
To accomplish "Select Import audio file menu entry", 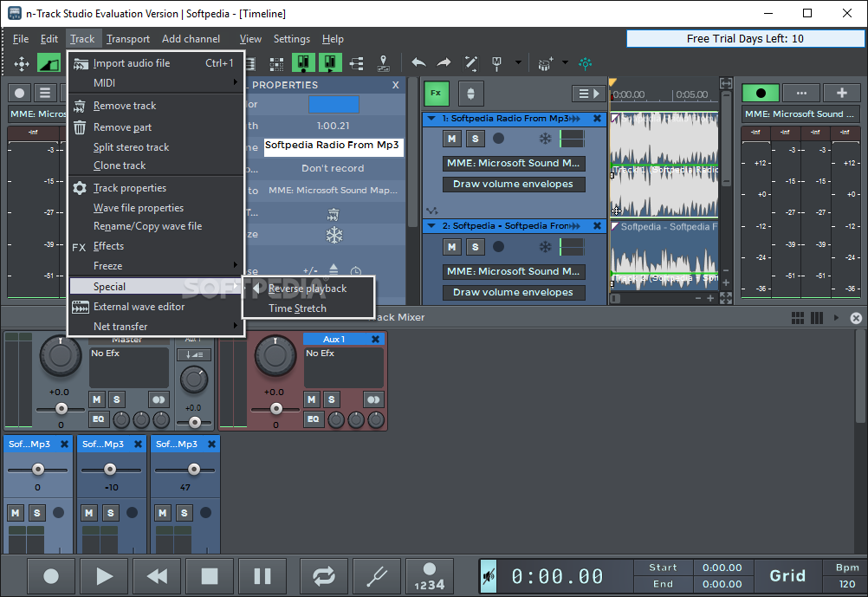I will click(x=156, y=63).
